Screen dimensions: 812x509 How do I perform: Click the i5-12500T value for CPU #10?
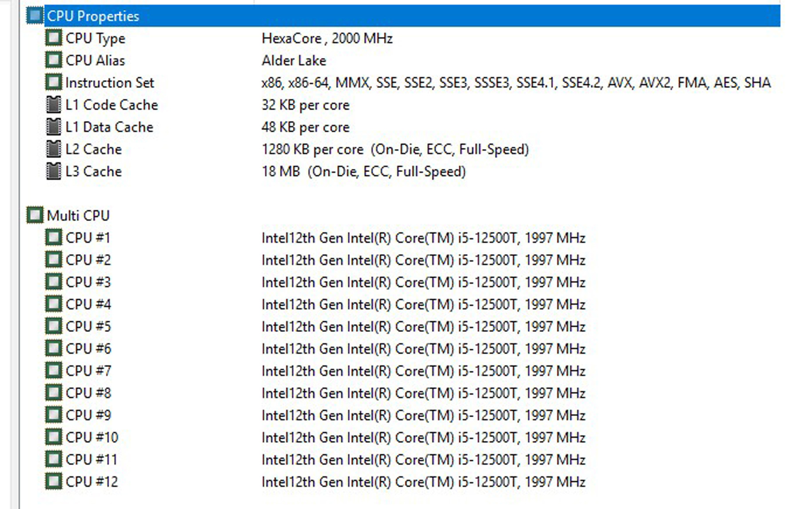423,438
